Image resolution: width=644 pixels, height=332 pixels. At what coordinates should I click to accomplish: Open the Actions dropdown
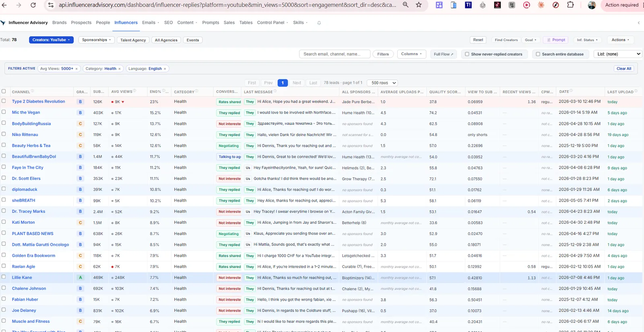pyautogui.click(x=620, y=40)
